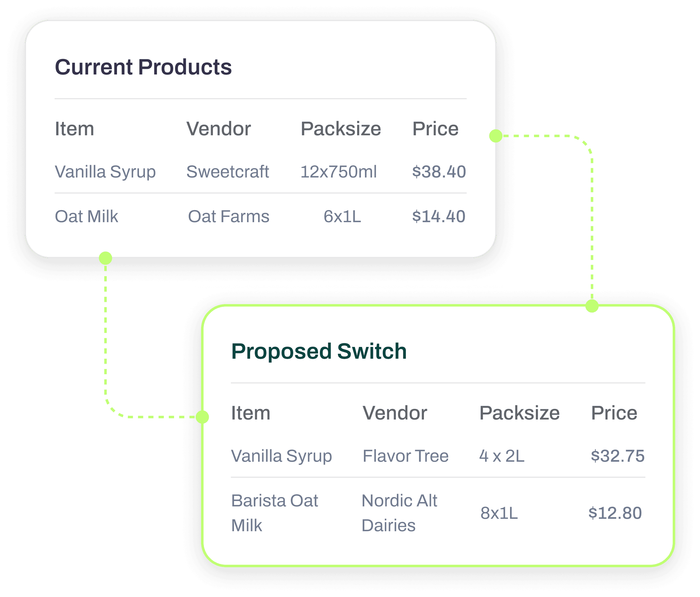Select the Nordic Alt Dairies vendor cell
The width and height of the screenshot is (700, 597).
[399, 513]
